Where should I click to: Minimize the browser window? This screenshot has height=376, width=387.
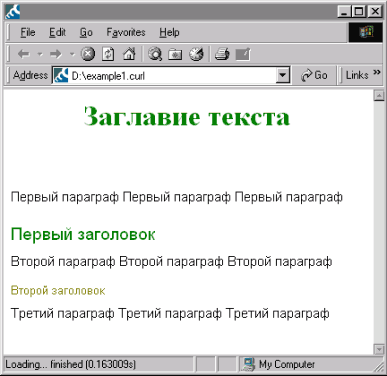(344, 12)
